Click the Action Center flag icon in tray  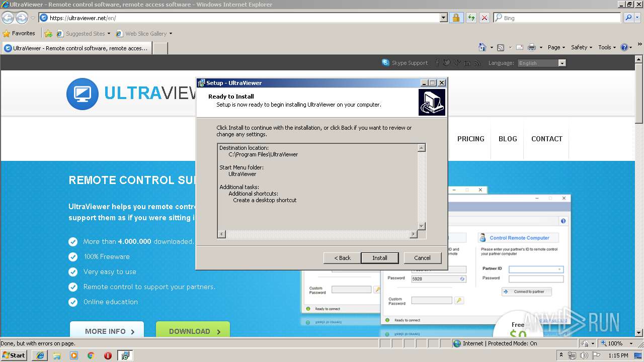coord(596,355)
